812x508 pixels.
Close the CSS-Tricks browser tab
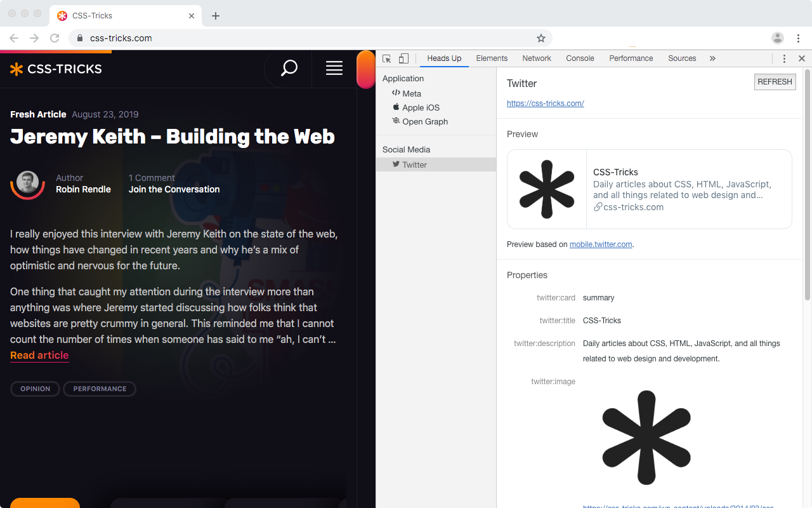192,16
